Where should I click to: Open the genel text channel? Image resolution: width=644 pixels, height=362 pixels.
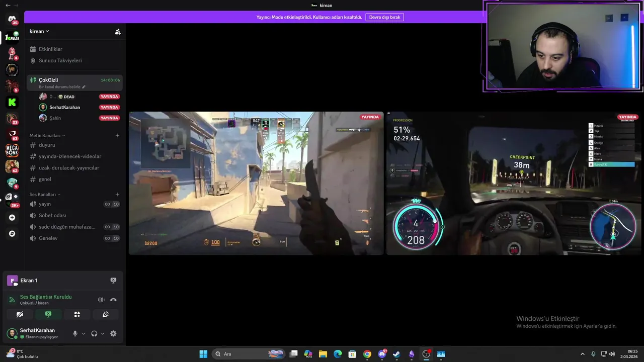point(74,179)
